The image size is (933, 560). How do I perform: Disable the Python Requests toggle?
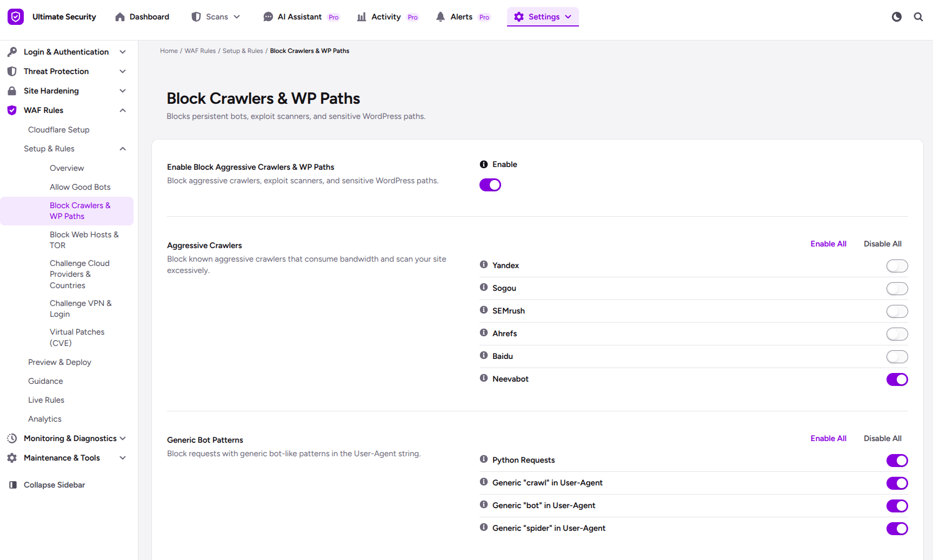897,461
